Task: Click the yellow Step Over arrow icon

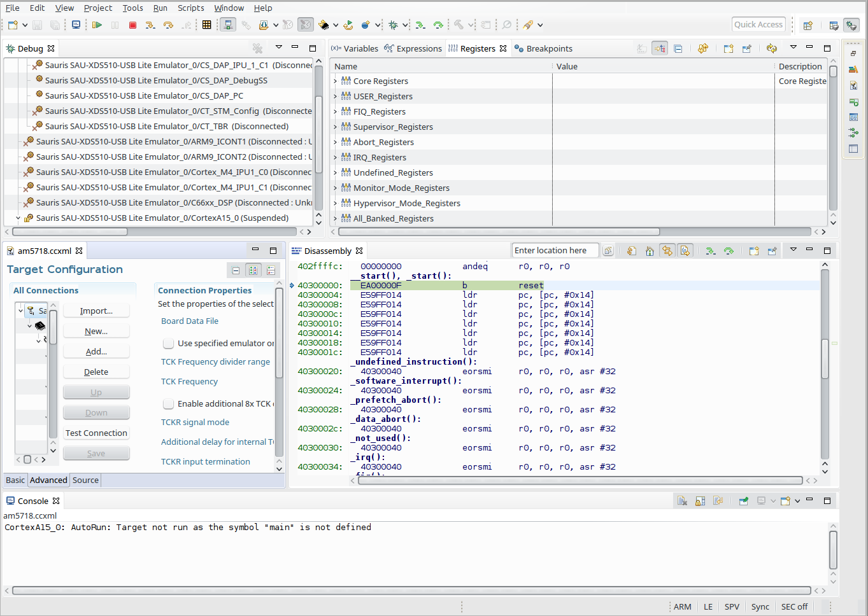Action: coord(168,25)
